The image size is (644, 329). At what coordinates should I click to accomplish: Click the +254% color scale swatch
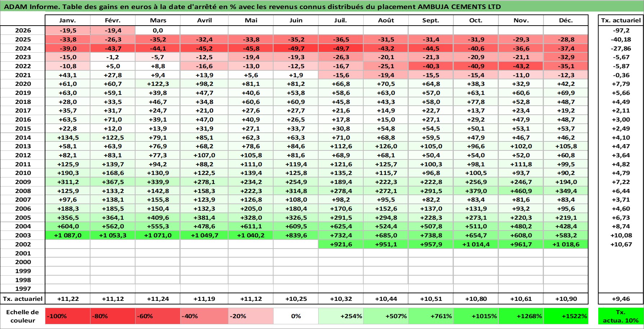341,316
